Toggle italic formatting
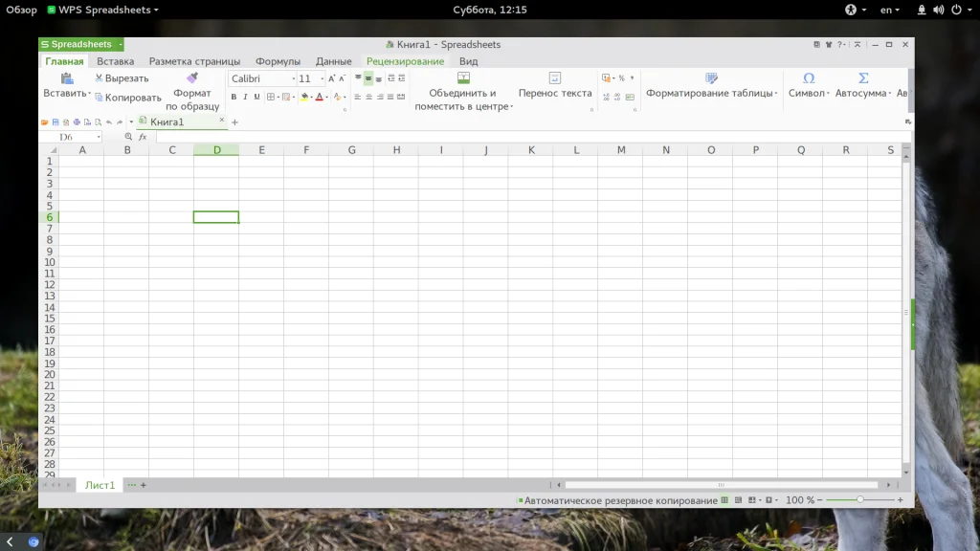The height and width of the screenshot is (551, 980). coord(245,97)
